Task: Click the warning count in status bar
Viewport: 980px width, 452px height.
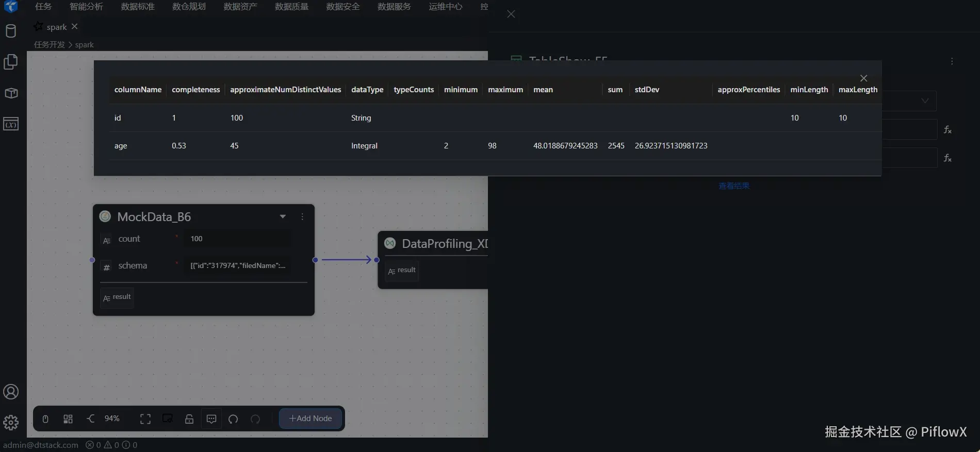Action: [111, 445]
